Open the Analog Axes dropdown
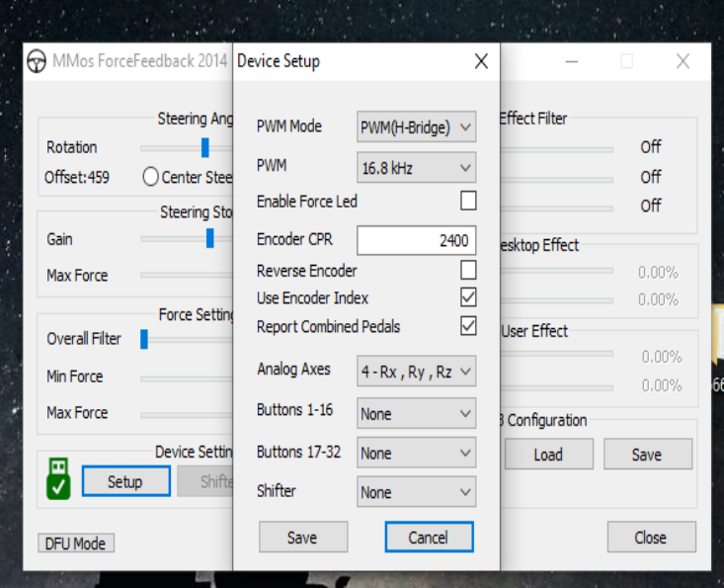The width and height of the screenshot is (724, 588). 416,372
